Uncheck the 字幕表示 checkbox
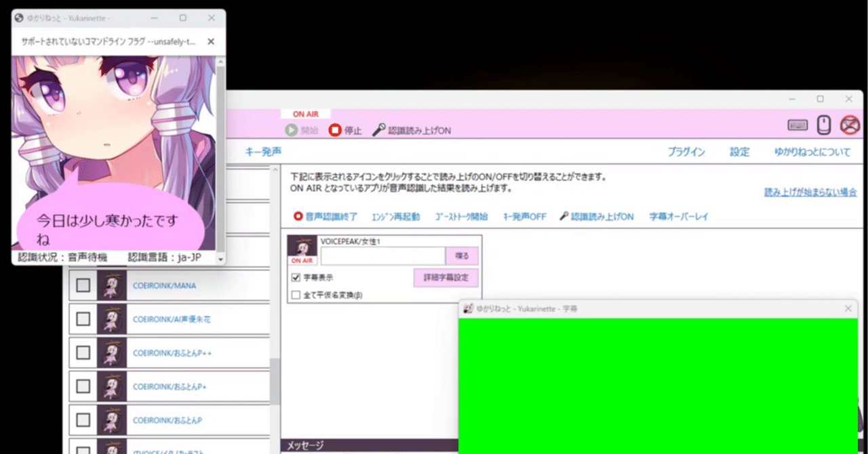This screenshot has height=454, width=868. pos(296,276)
